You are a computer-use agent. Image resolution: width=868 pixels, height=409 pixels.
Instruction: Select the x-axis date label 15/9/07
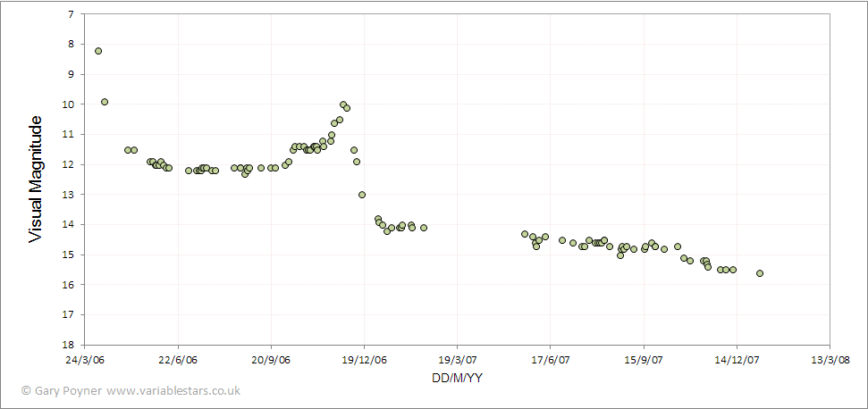click(644, 361)
